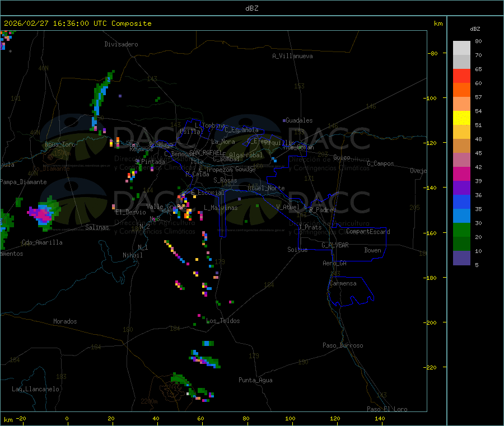Click the 'Guadales' location label
This screenshot has height=426, width=504.
coord(299,120)
